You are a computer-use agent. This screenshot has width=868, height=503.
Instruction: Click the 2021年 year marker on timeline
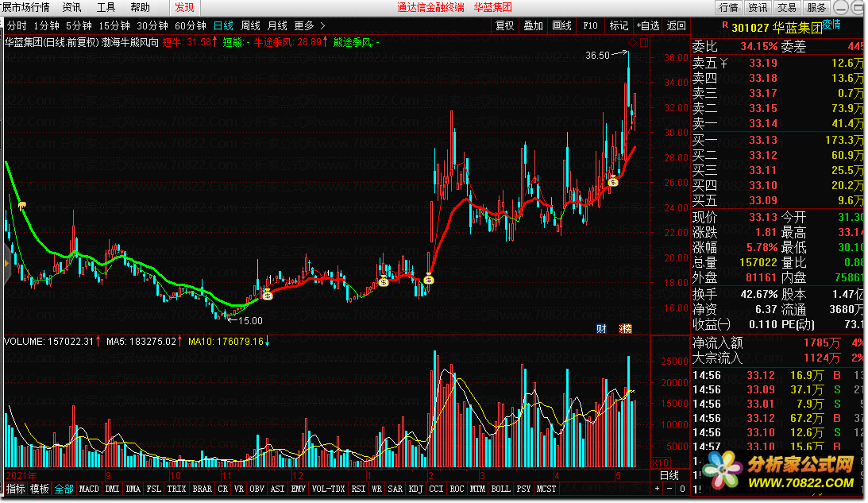click(x=21, y=475)
